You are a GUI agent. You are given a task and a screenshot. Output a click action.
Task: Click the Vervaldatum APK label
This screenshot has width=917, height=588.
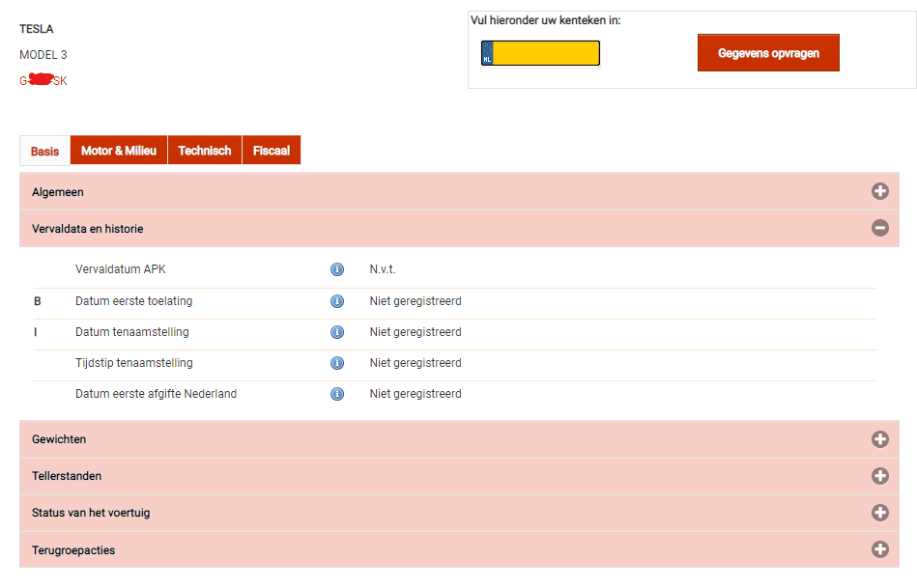point(121,269)
